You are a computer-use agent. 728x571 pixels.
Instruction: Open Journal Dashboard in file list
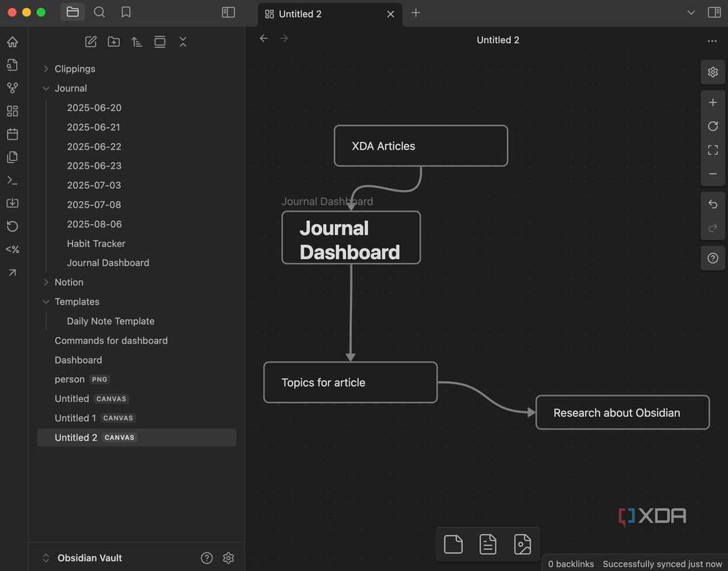click(108, 262)
